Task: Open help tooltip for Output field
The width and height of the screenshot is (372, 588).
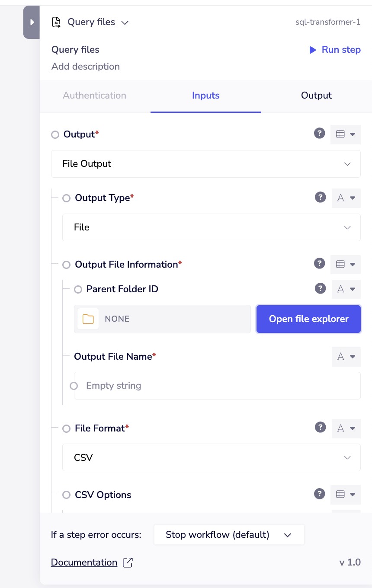Action: coord(319,133)
